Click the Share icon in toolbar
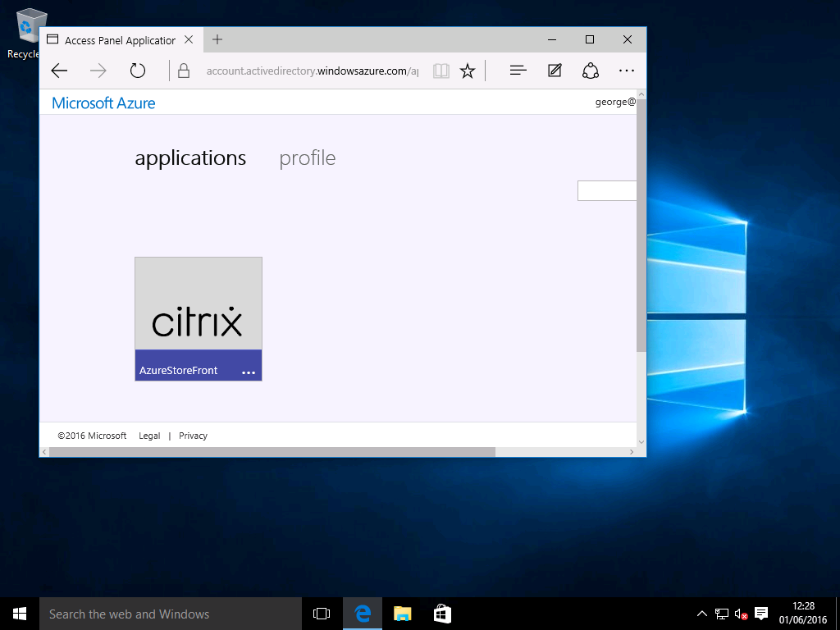Screen dimensions: 840x630 [591, 71]
